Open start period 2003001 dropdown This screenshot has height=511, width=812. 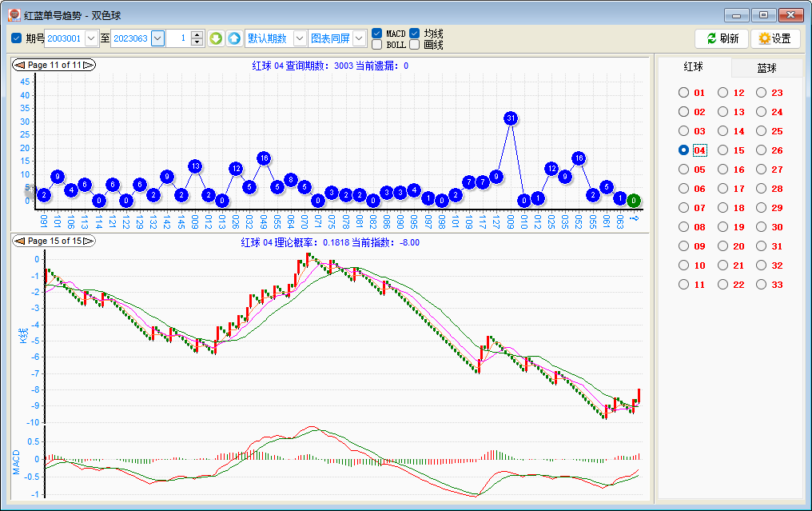click(91, 38)
